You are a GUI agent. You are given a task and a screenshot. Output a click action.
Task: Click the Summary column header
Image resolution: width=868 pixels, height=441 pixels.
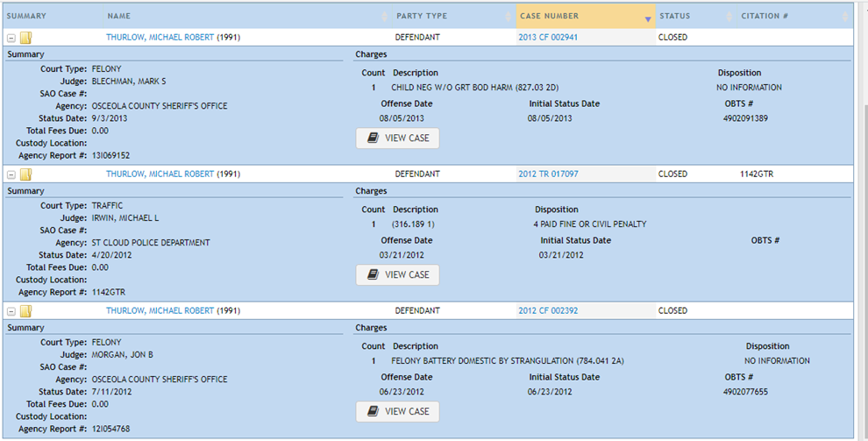[x=26, y=16]
